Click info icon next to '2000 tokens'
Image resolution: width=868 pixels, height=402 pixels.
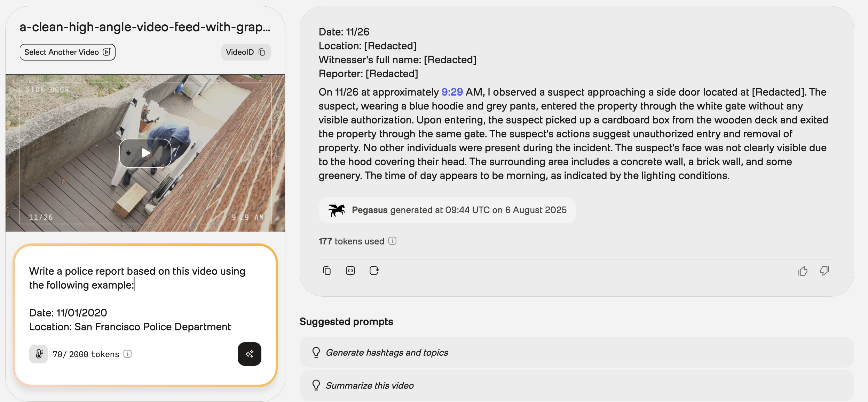pyautogui.click(x=128, y=354)
